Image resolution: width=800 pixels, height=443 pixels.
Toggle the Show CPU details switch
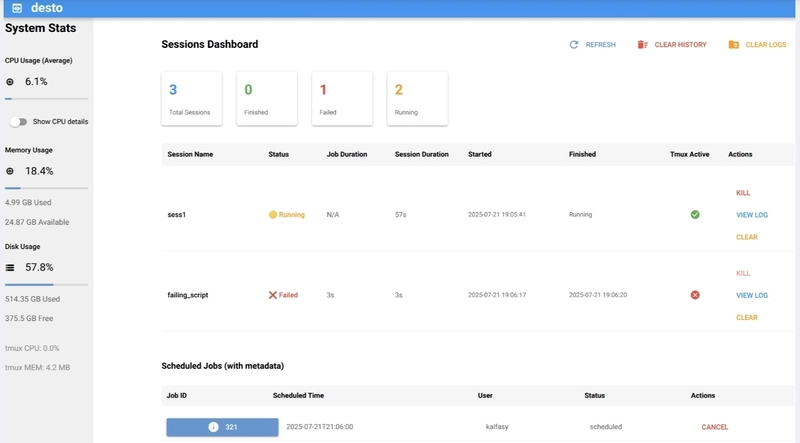[18, 122]
